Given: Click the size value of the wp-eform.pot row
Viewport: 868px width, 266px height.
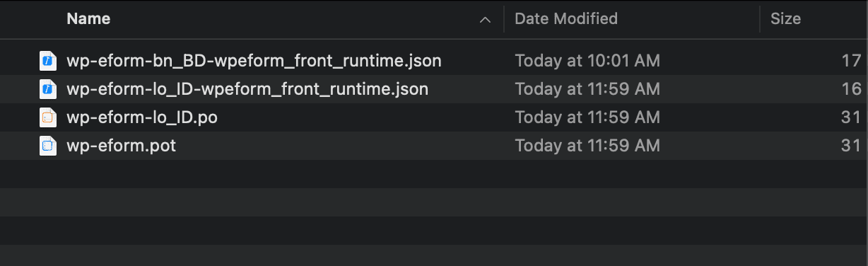Looking at the screenshot, I should click(x=852, y=146).
